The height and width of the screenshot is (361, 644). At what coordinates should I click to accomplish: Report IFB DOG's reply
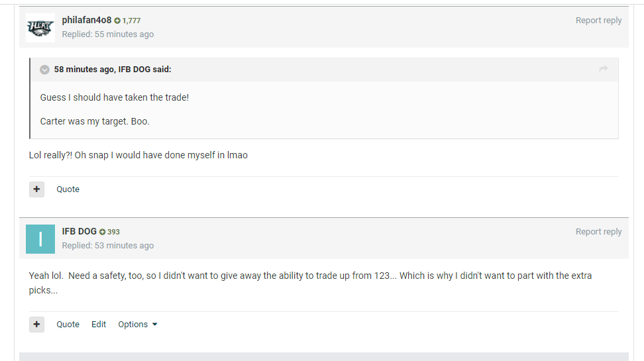tap(598, 232)
